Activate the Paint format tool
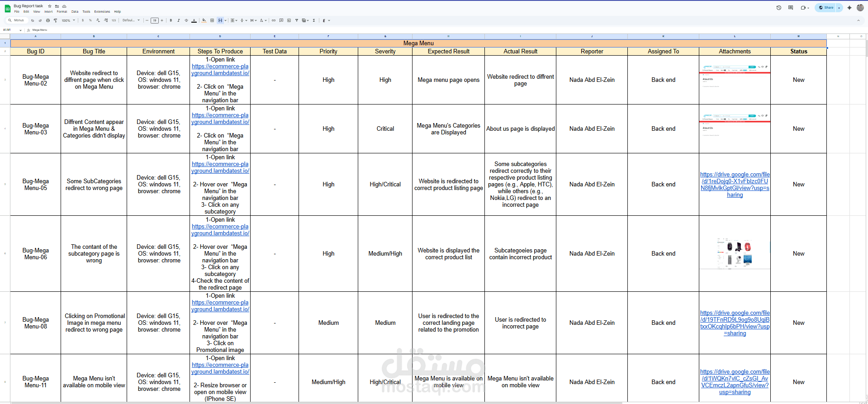 [x=55, y=20]
